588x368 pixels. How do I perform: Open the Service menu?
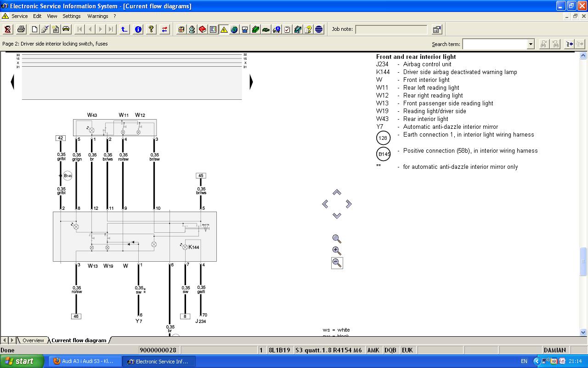pyautogui.click(x=19, y=16)
